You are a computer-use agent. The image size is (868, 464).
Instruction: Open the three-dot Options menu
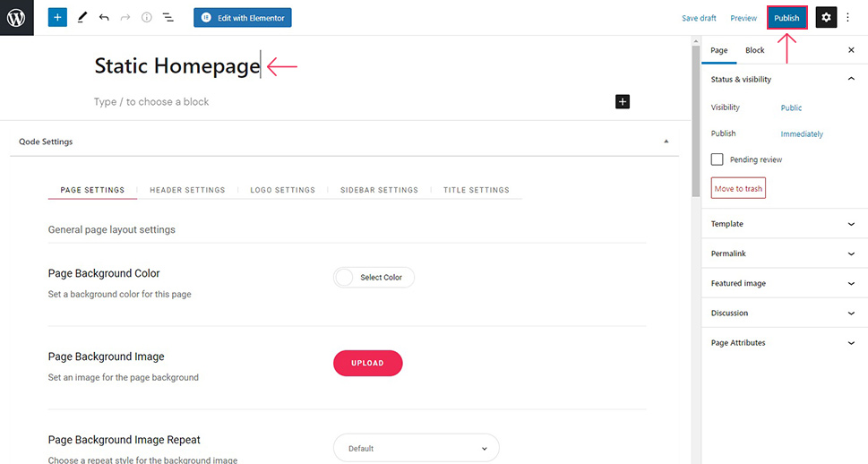click(848, 17)
